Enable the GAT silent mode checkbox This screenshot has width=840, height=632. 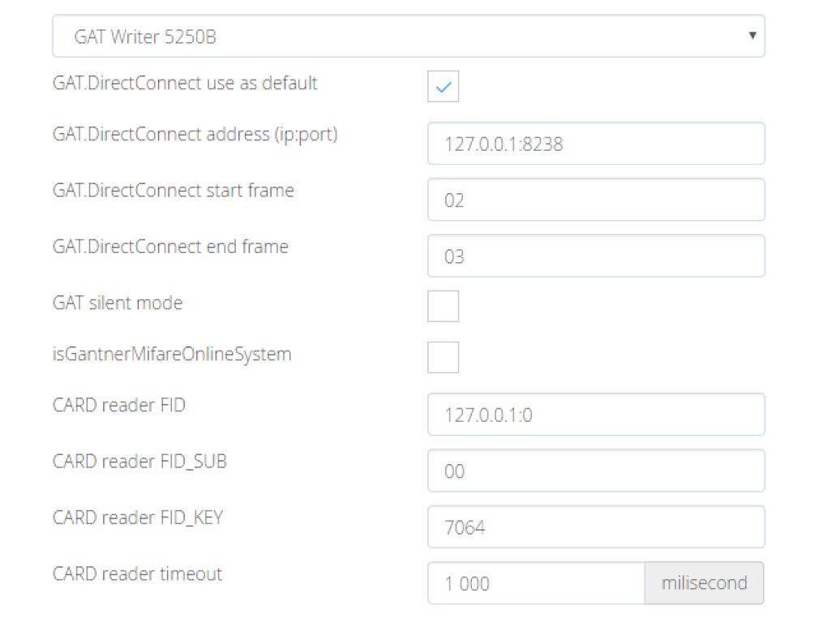coord(443,307)
